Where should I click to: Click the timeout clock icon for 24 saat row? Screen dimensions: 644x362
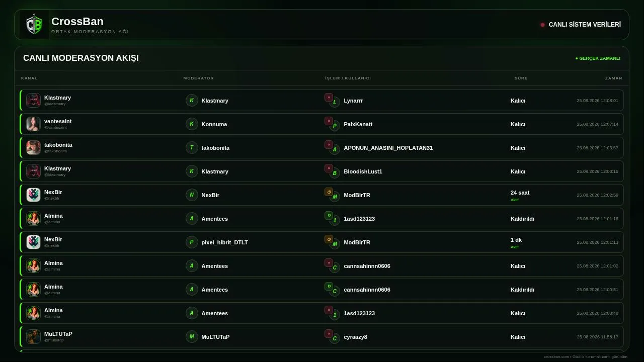pyautogui.click(x=329, y=192)
